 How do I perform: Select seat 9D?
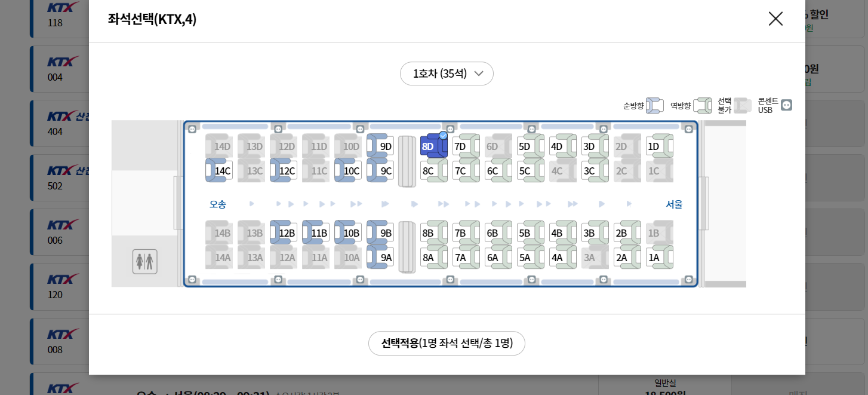click(380, 146)
